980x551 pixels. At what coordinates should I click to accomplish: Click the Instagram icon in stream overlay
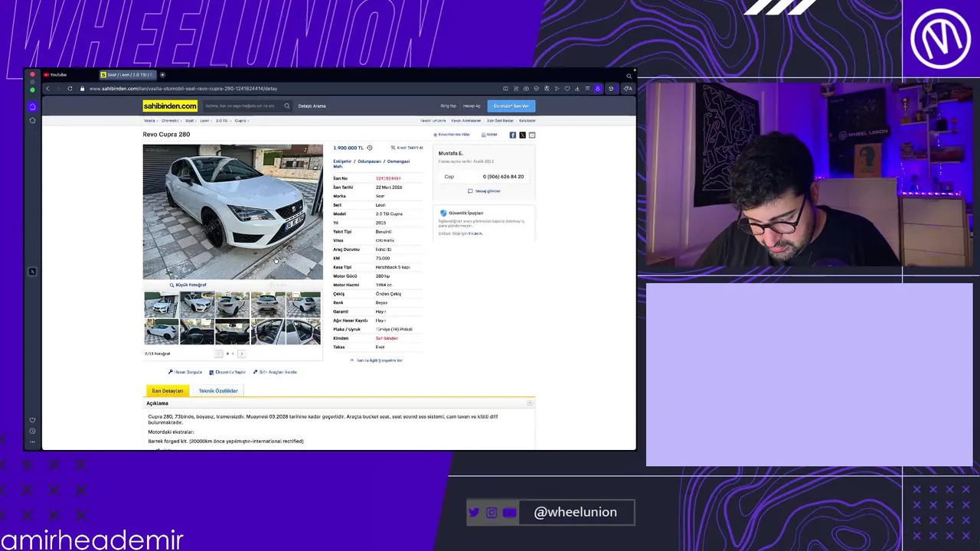click(492, 513)
